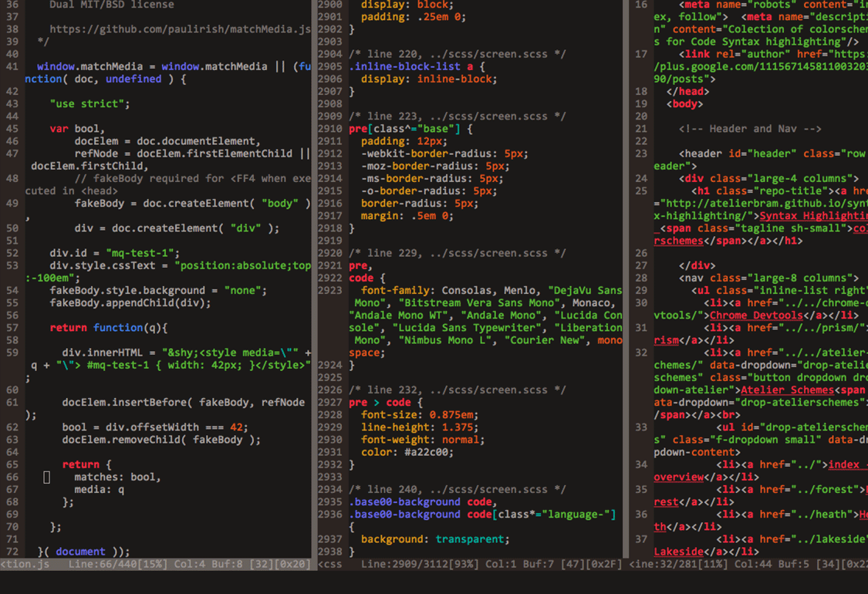Click CSS pane status line "Line:2909/3112[93%]"

pyautogui.click(x=420, y=564)
